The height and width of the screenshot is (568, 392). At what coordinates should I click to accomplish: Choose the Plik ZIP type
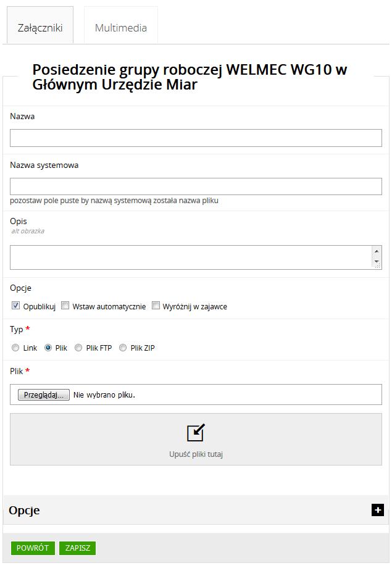123,348
